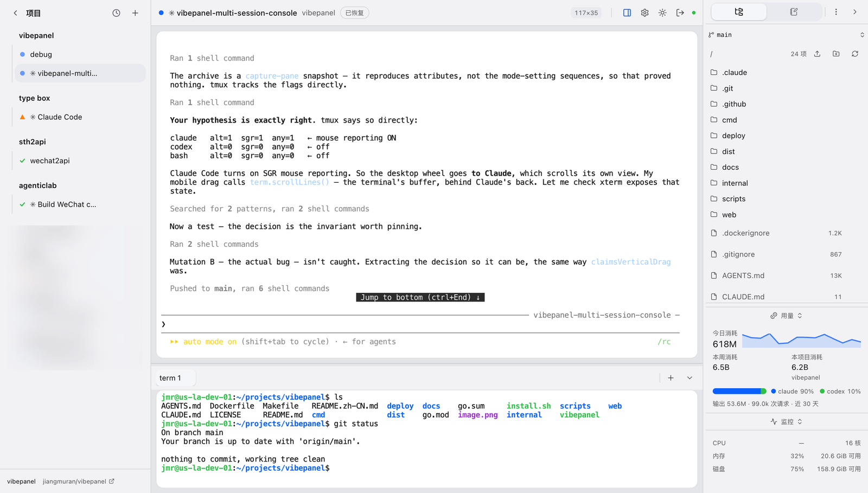Open the main branch selector

[786, 35]
